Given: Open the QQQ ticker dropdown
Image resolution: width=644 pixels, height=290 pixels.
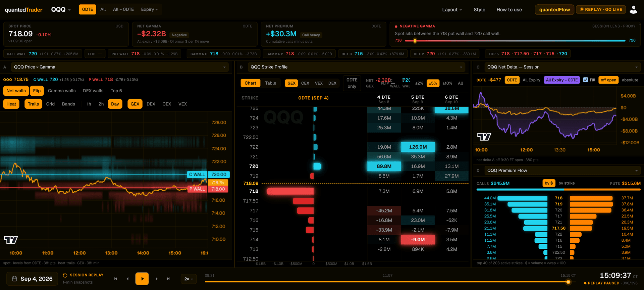Looking at the screenshot, I should tap(61, 10).
